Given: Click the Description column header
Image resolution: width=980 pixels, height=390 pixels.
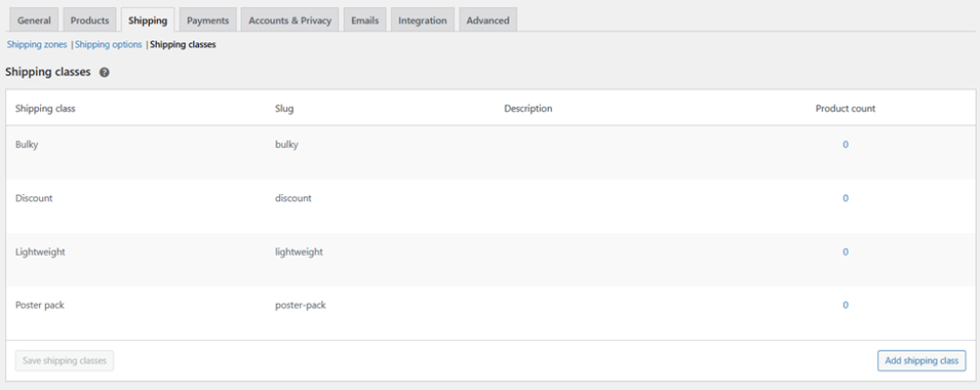Looking at the screenshot, I should 528,108.
